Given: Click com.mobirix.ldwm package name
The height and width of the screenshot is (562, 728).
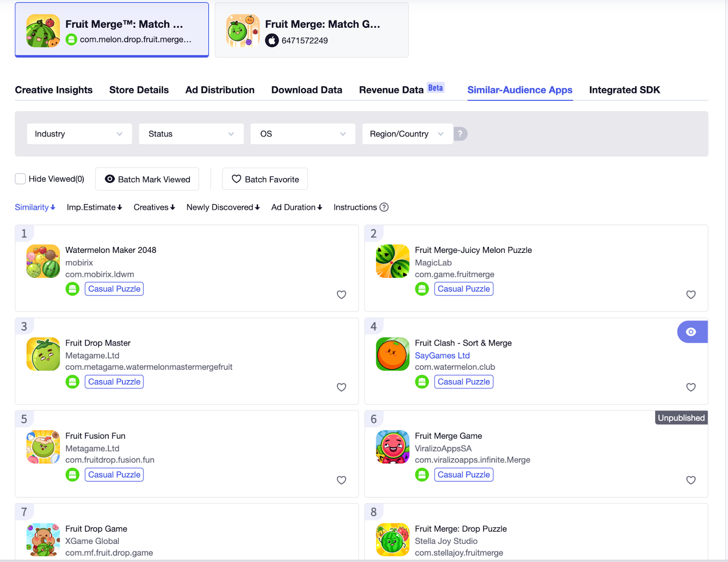Looking at the screenshot, I should coord(100,275).
